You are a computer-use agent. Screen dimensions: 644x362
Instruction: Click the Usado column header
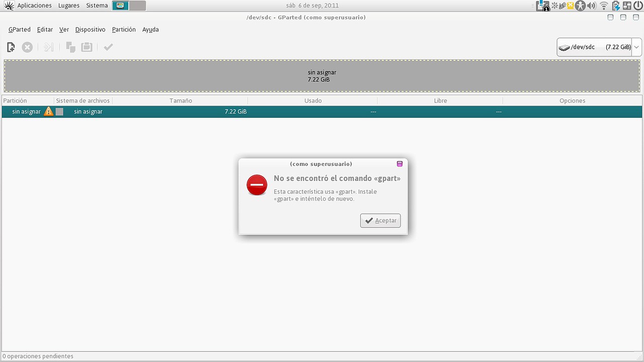[312, 101]
